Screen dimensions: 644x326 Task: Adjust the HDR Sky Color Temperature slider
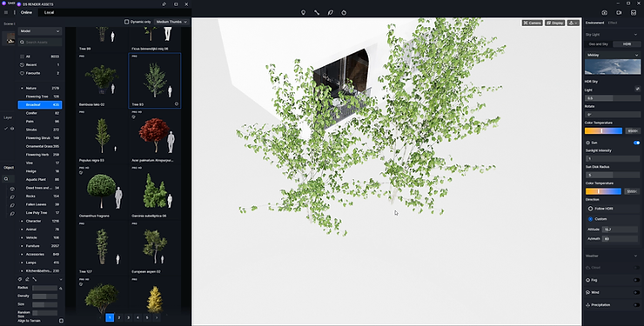[603, 130]
